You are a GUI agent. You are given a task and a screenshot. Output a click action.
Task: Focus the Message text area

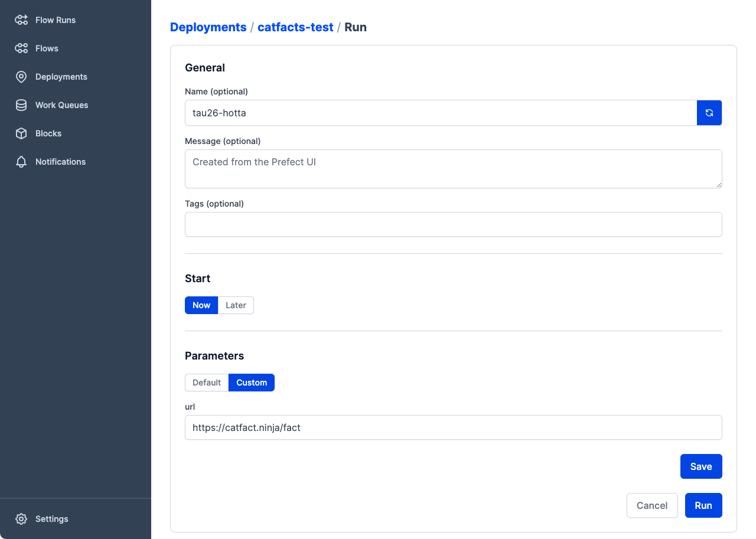coord(454,169)
